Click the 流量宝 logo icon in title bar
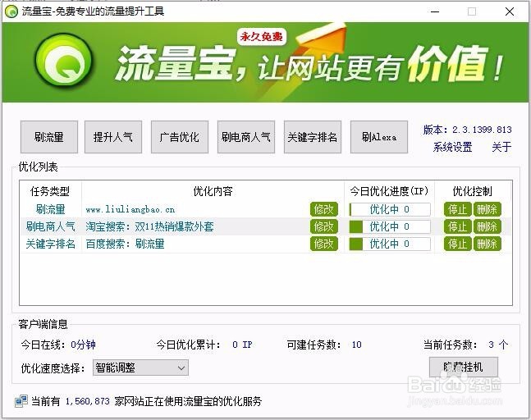531x420 pixels. click(x=11, y=11)
